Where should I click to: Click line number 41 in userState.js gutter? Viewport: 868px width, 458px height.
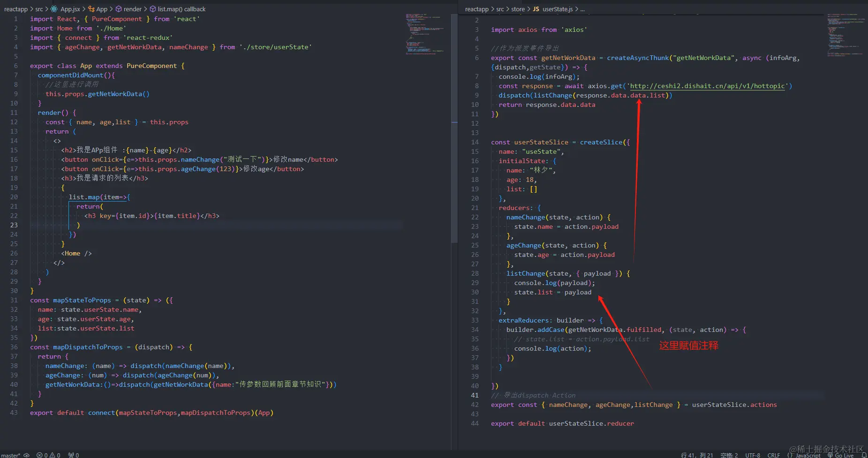pos(475,395)
